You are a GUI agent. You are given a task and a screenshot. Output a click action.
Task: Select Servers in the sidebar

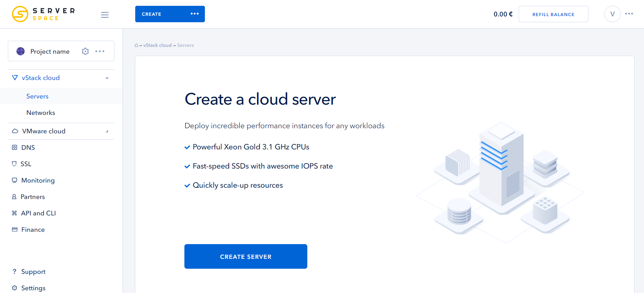38,96
